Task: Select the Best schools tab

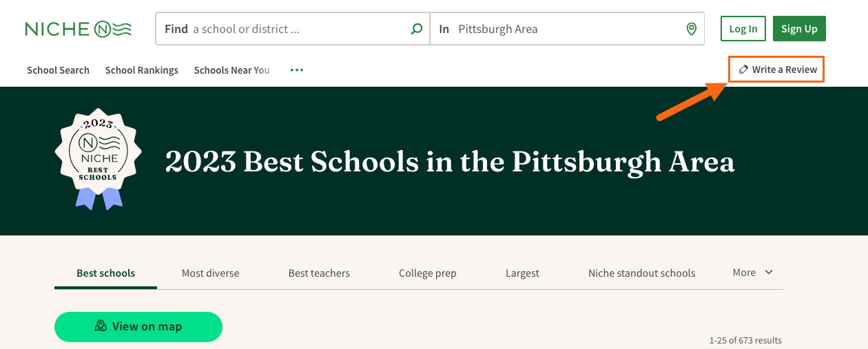Action: click(105, 273)
